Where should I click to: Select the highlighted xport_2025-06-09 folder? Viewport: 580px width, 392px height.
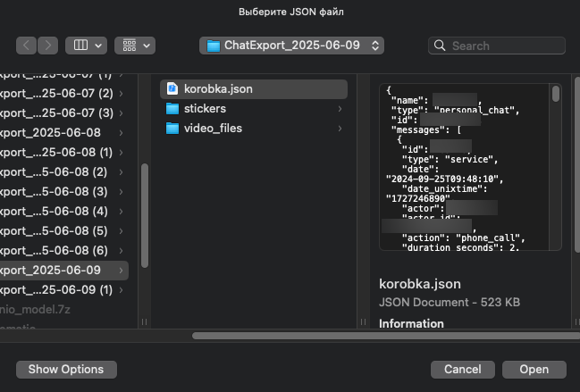pos(64,270)
